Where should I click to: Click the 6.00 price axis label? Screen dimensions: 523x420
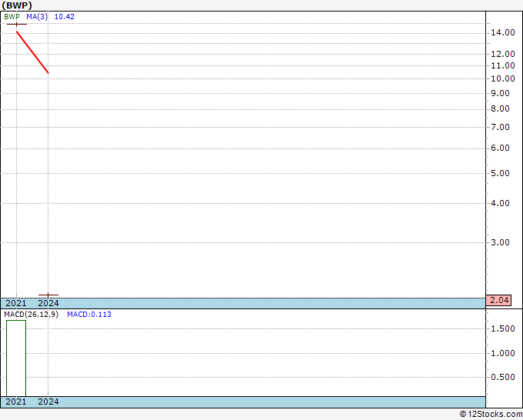(x=500, y=148)
